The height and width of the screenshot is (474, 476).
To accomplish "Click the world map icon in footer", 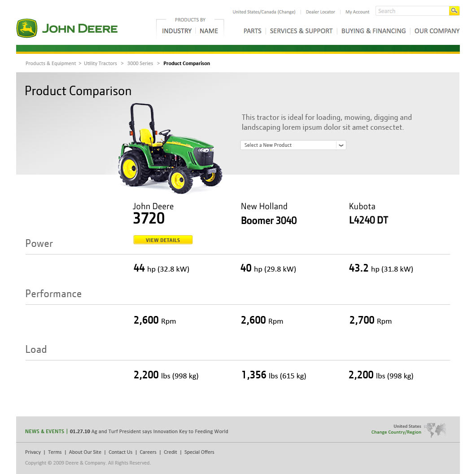I will click(x=435, y=430).
